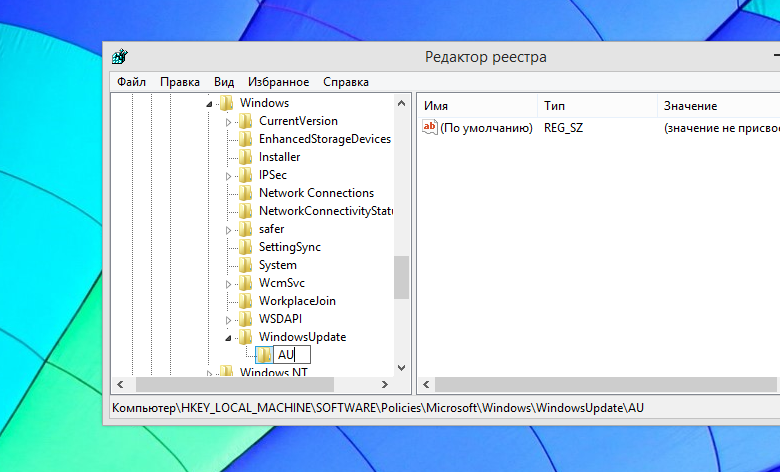Image resolution: width=780 pixels, height=472 pixels.
Task: Click the tree pane scroll up arrow
Action: coord(402,103)
